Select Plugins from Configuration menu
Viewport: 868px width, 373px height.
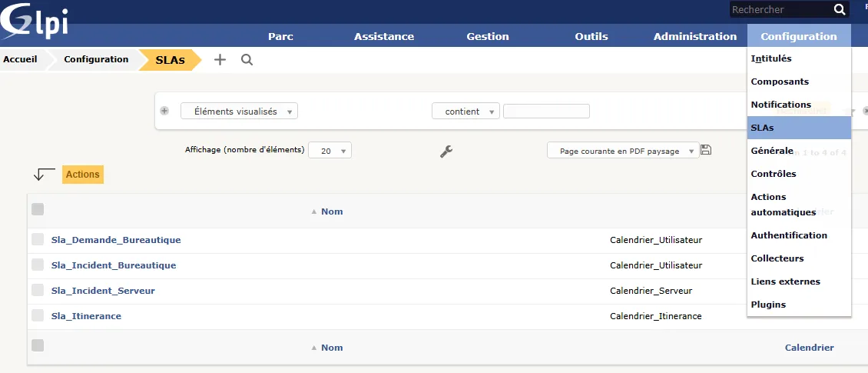coord(799,305)
